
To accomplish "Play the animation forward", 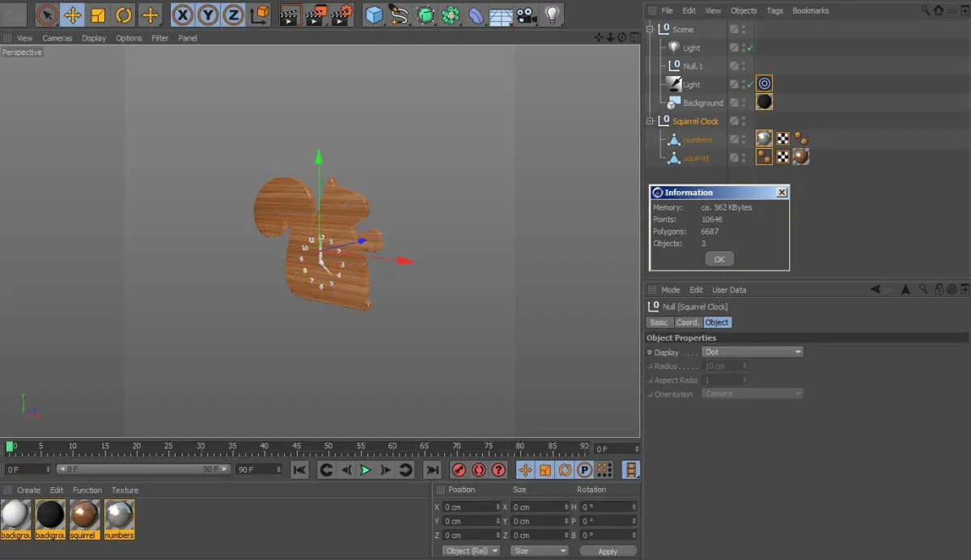I will pyautogui.click(x=366, y=470).
